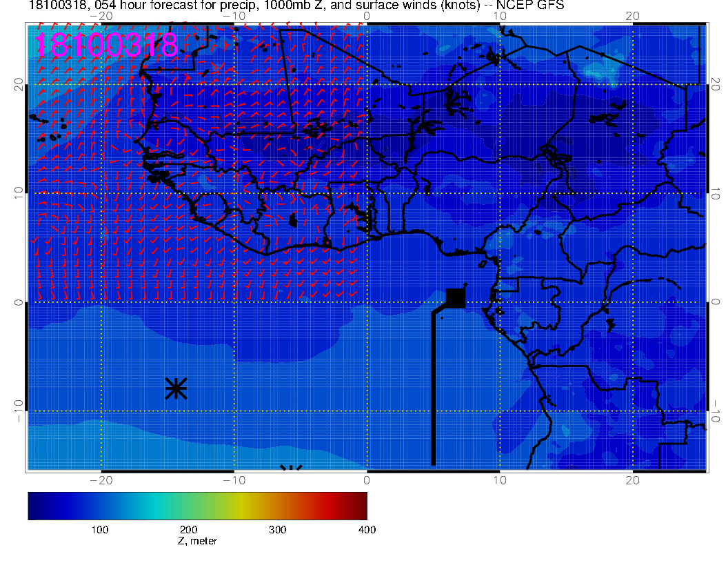
Task: Click the -20 longitude label on the bottom axis
Action: [101, 480]
